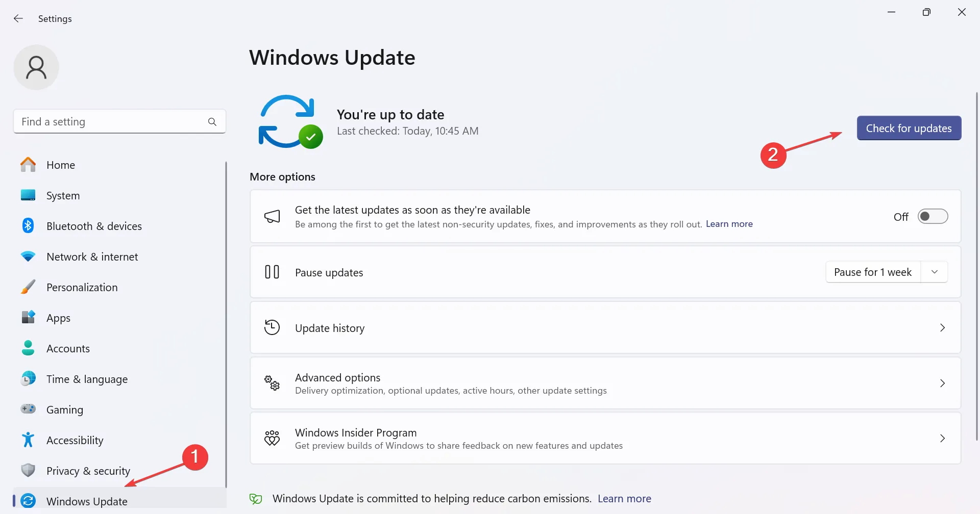Click the Personalization paintbrush icon
This screenshot has width=980, height=514.
[28, 287]
